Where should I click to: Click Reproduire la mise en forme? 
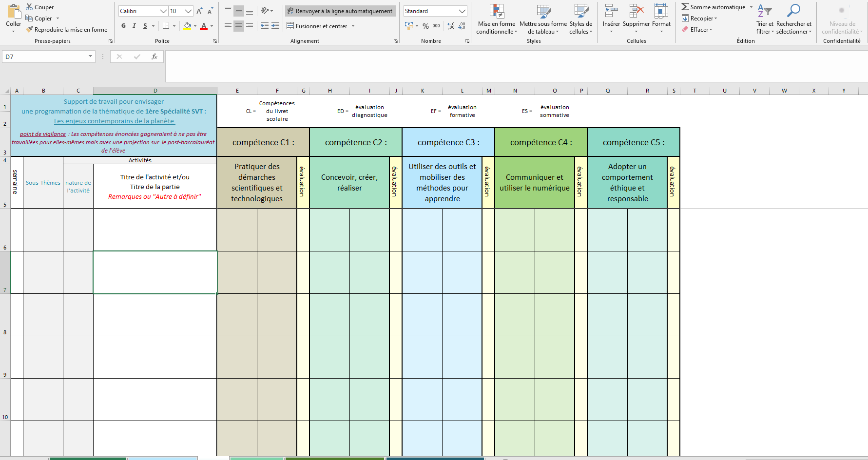[67, 30]
